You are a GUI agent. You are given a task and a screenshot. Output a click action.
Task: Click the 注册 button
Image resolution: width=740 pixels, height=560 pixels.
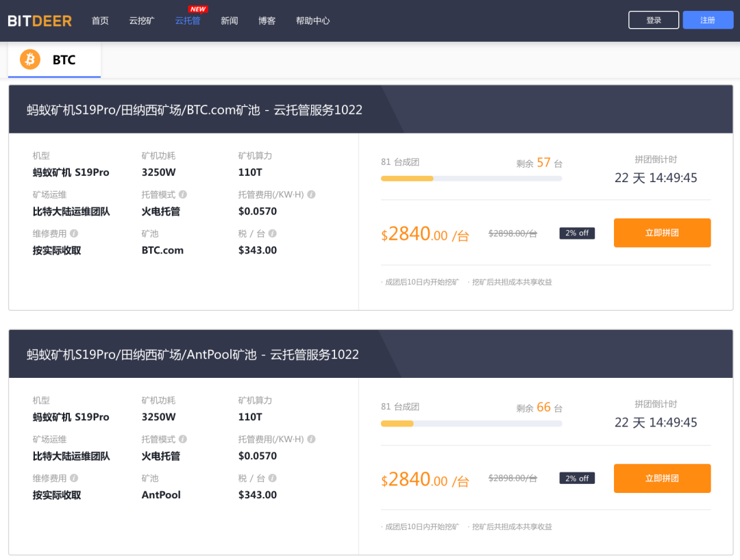pyautogui.click(x=708, y=21)
